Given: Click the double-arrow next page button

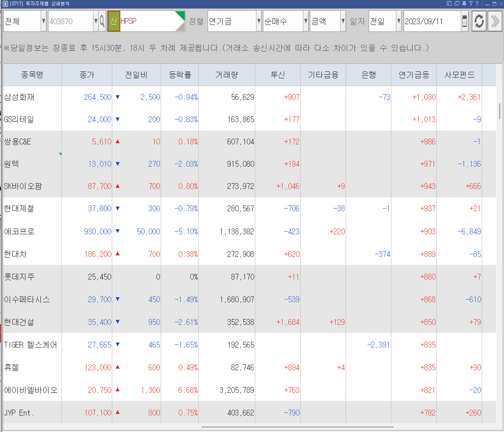Looking at the screenshot, I should (495, 21).
